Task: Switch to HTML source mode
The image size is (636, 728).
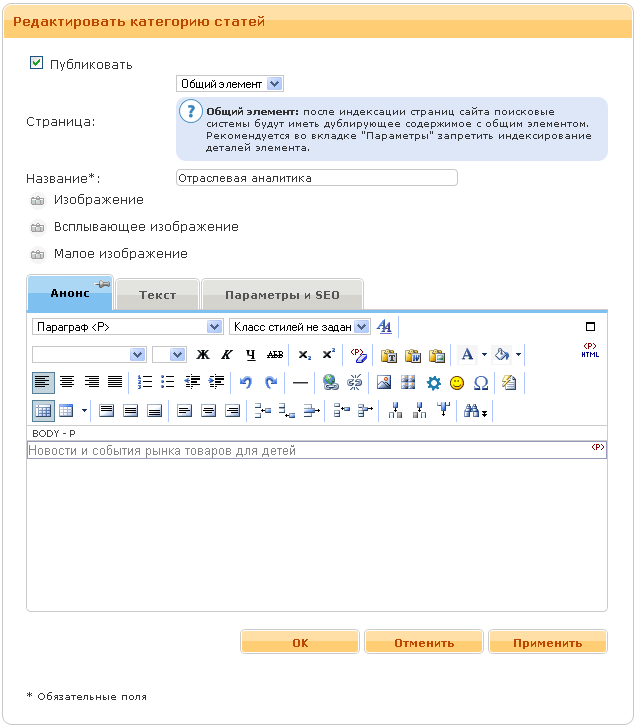Action: click(x=589, y=350)
